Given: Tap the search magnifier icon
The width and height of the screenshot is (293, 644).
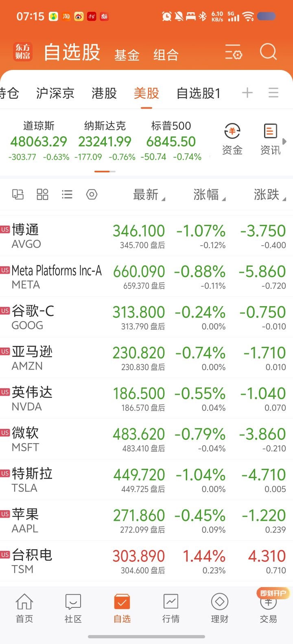Looking at the screenshot, I should [268, 52].
